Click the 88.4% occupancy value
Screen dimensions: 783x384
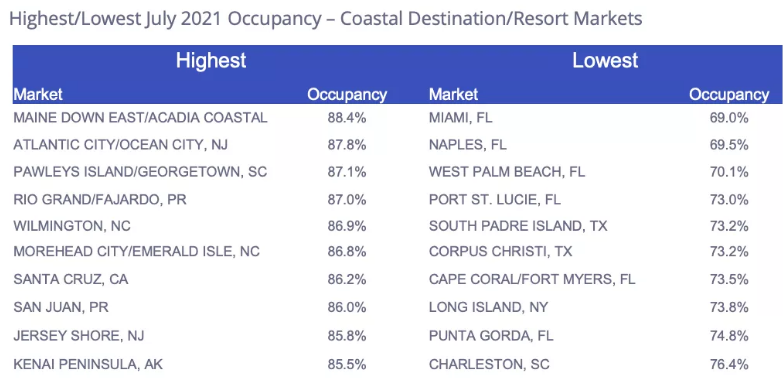pos(347,118)
